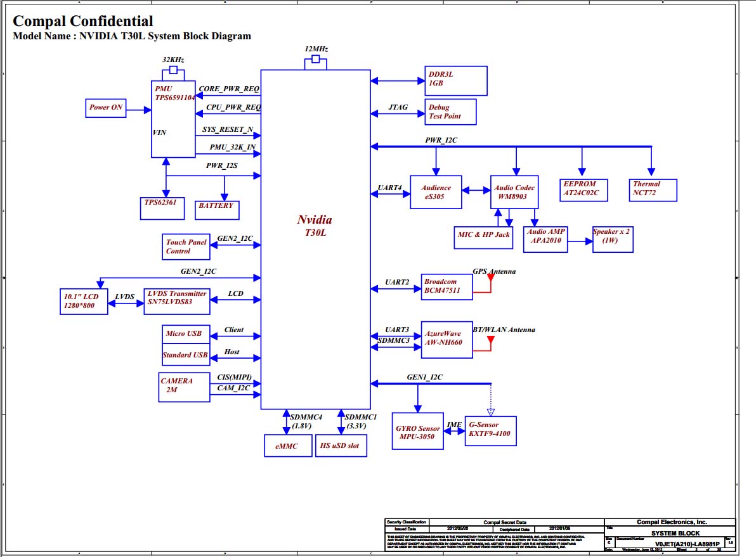Viewport: 756px width, 557px height.
Task: Click GEN2_I2C label beside Touch Panel Control
Action: click(x=235, y=238)
